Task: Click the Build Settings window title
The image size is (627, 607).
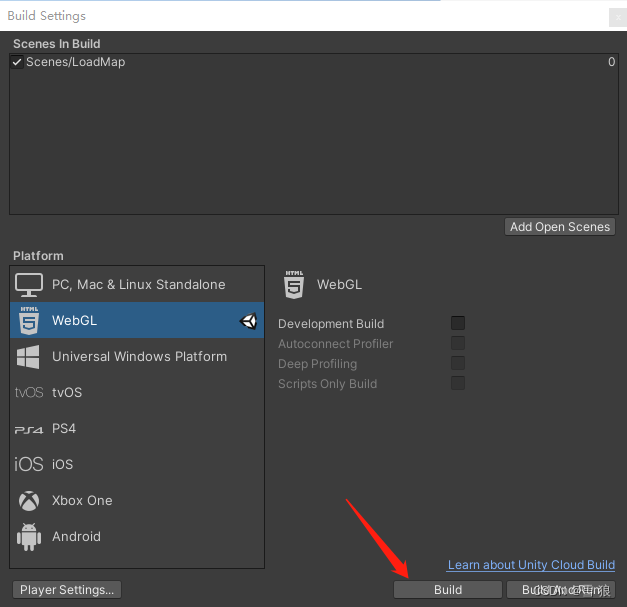Action: (47, 16)
